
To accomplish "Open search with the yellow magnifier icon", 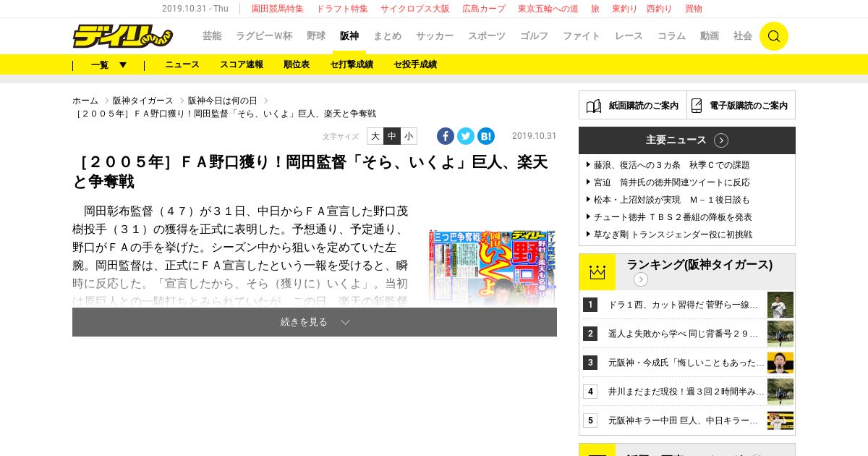I will [x=774, y=36].
